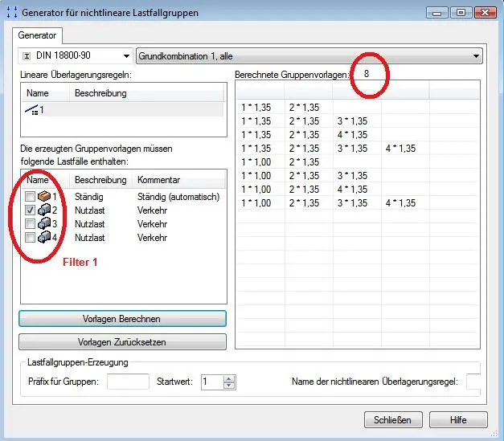The width and height of the screenshot is (504, 441).
Task: Click '4 * 1,35' in fourth template row
Action: [x=400, y=149]
